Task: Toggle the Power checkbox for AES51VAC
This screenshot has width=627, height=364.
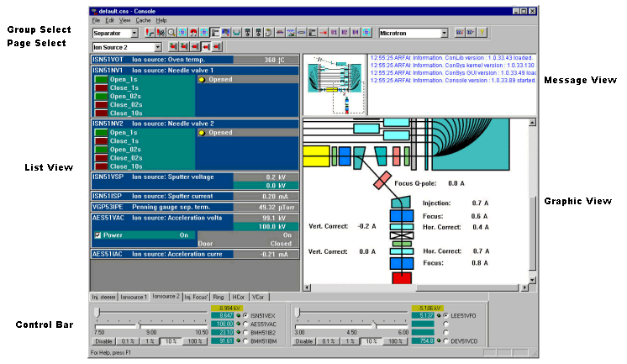Action: pos(97,235)
